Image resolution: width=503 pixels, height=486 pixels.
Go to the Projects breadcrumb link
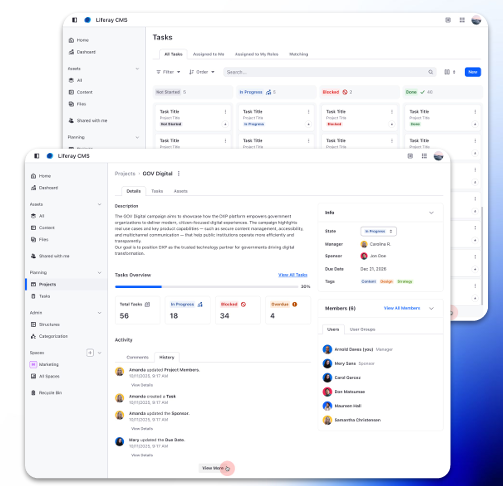click(x=125, y=174)
